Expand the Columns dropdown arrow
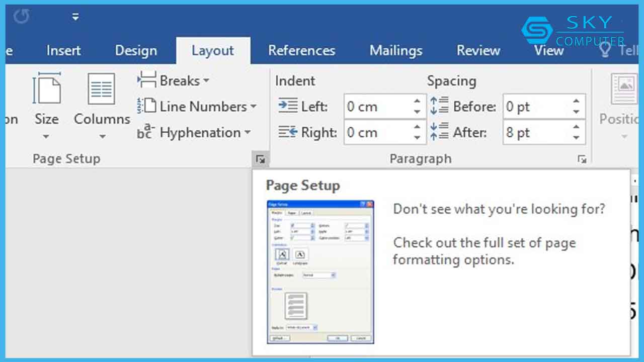The width and height of the screenshot is (644, 362). coord(102,136)
